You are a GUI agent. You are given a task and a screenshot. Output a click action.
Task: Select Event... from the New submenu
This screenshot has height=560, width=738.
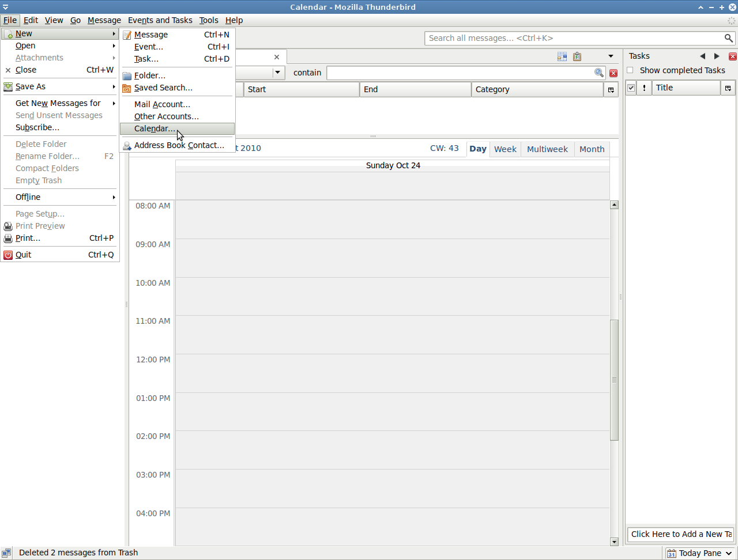(177, 47)
